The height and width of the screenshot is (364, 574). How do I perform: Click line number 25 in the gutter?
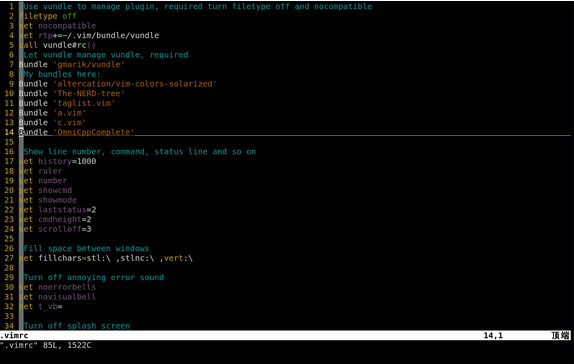(x=9, y=239)
